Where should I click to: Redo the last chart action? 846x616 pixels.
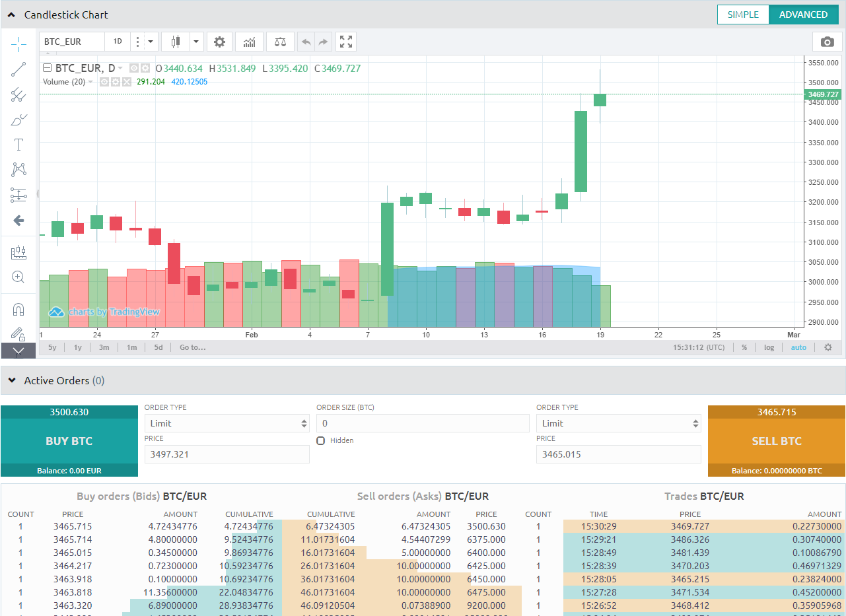click(x=324, y=42)
